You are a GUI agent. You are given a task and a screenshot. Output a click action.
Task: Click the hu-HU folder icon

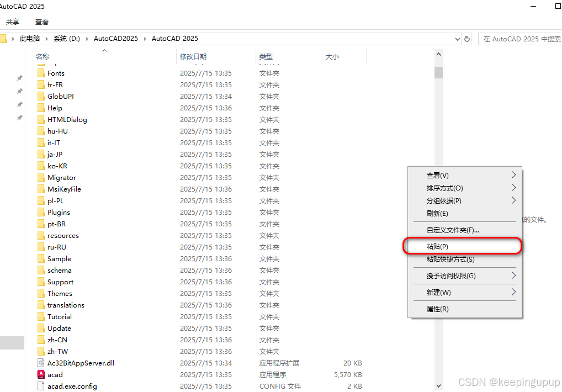pos(41,131)
